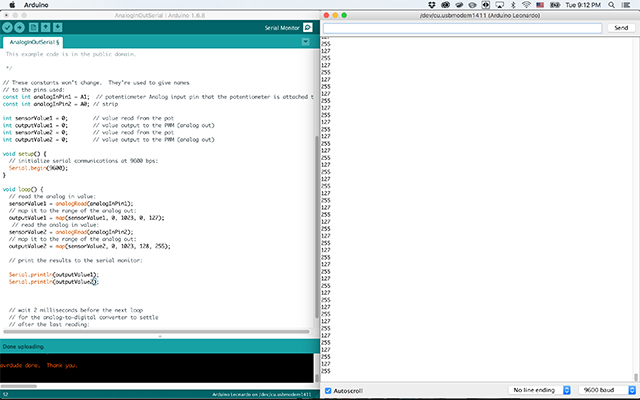
Task: Click the clock showing Tue 9:12 PM
Action: point(583,5)
